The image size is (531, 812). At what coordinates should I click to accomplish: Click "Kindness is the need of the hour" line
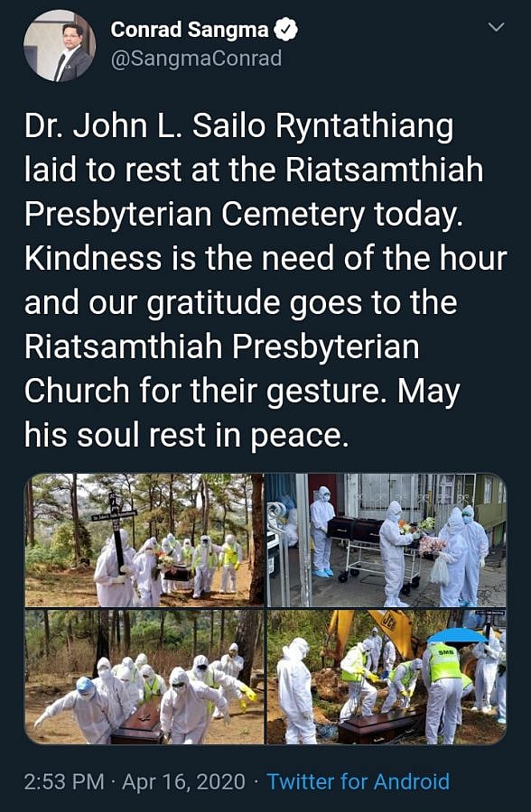pyautogui.click(x=265, y=258)
